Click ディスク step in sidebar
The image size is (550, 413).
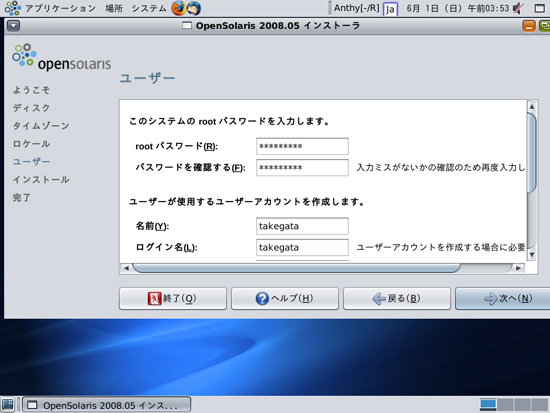pyautogui.click(x=31, y=108)
